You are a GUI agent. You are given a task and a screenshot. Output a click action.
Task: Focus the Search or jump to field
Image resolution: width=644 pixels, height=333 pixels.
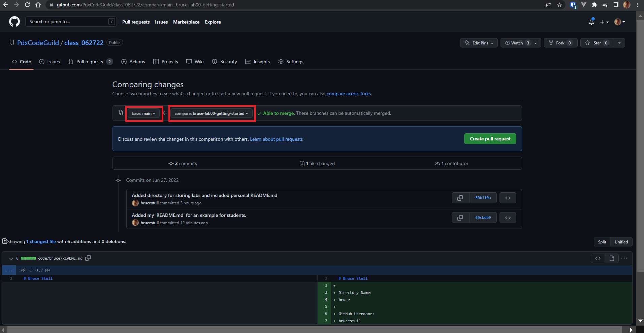(x=71, y=22)
